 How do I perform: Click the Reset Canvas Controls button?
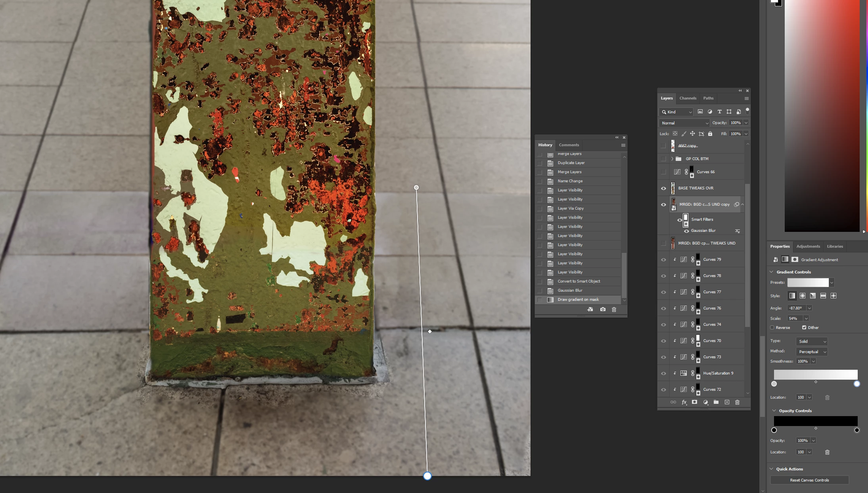pyautogui.click(x=809, y=480)
